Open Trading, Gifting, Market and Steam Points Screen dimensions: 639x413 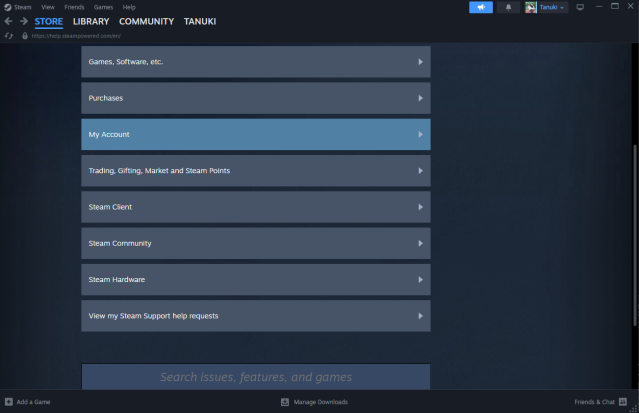256,170
